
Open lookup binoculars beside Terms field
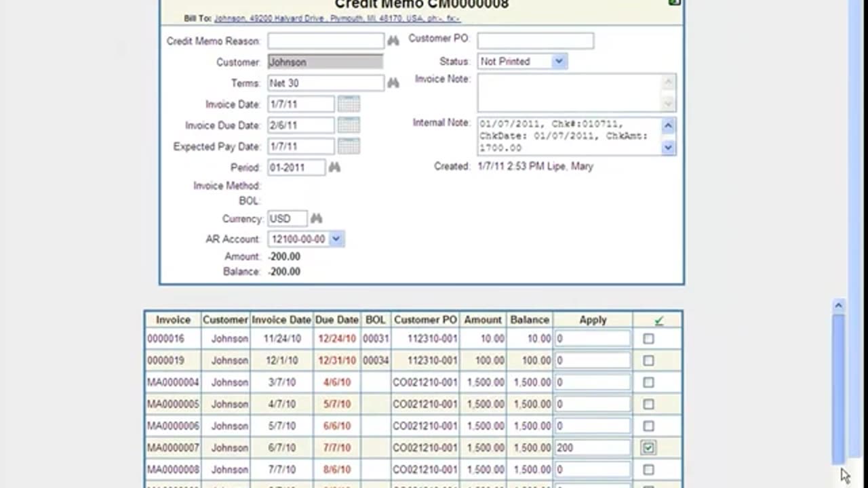[393, 83]
